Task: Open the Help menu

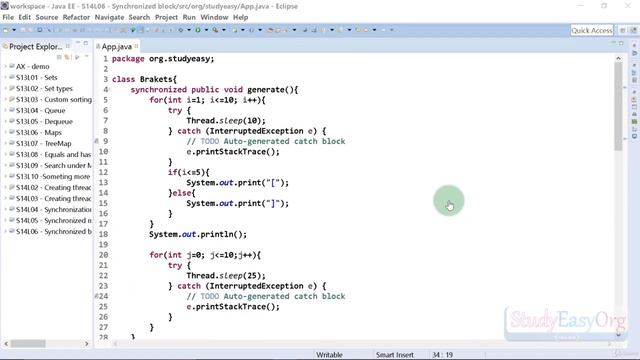Action: [240, 17]
